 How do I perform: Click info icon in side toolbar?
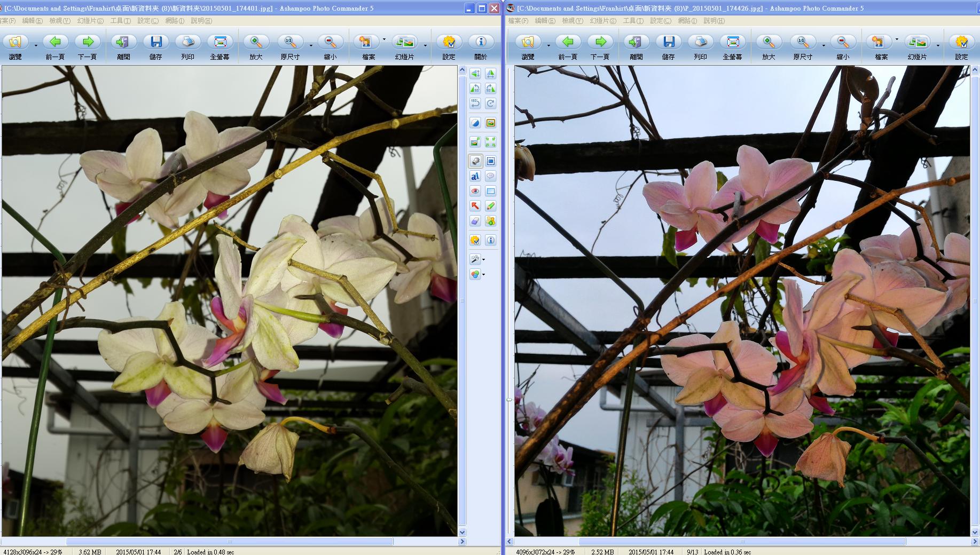pos(490,240)
